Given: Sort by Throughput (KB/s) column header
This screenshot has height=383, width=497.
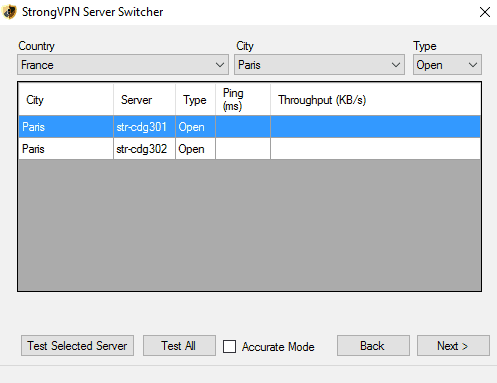Looking at the screenshot, I should 375,100.
